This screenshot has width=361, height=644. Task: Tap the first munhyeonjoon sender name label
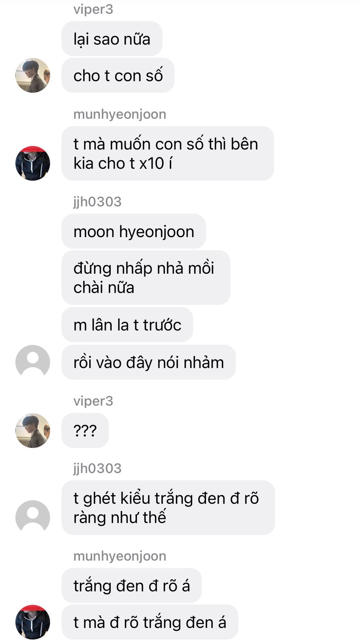click(x=120, y=114)
